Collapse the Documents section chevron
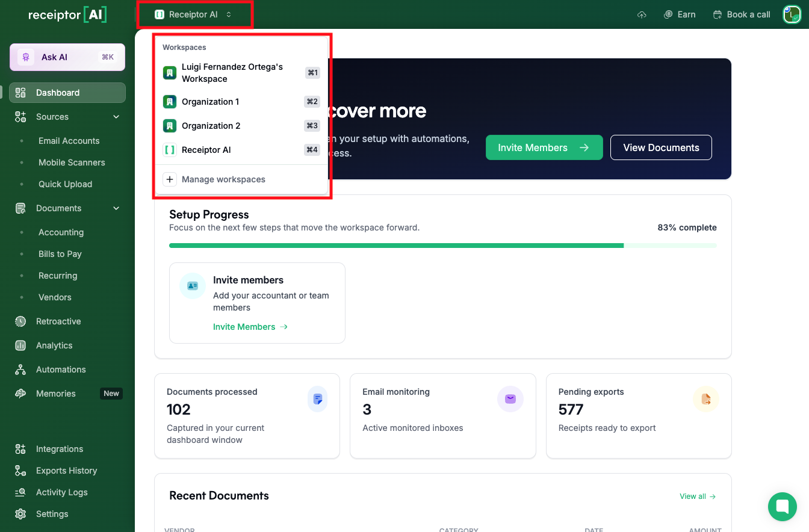The image size is (809, 532). point(116,208)
